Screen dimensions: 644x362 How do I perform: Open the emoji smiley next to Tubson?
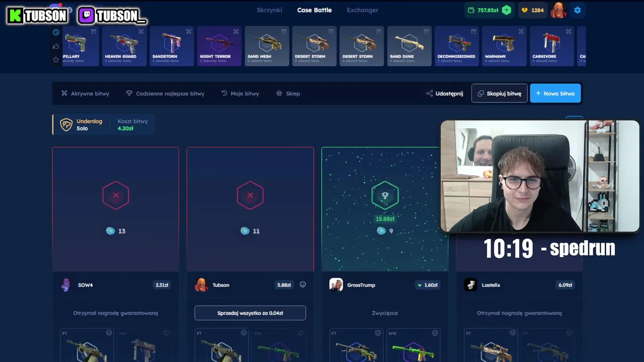point(302,285)
